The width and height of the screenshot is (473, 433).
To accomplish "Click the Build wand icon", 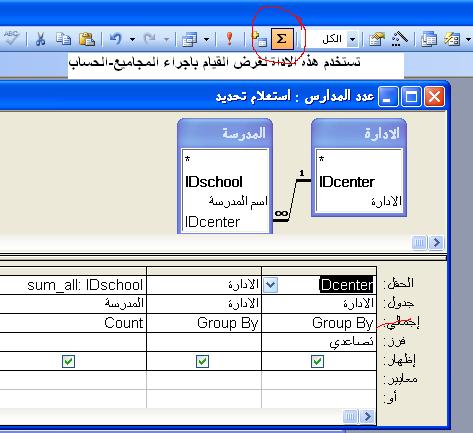I will click(x=399, y=39).
